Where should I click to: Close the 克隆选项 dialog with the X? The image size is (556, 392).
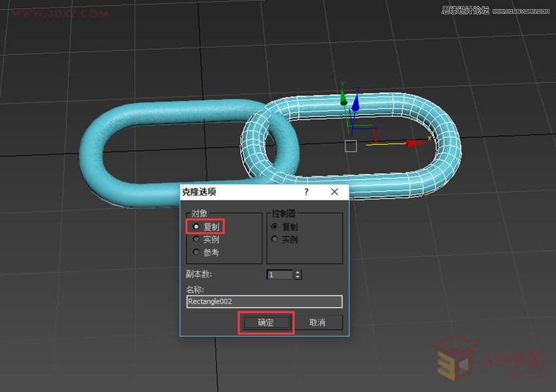point(334,191)
